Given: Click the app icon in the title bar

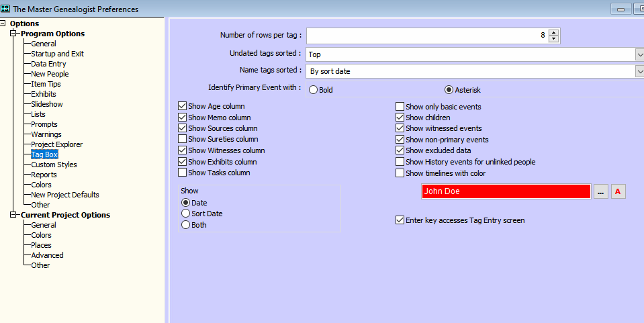Looking at the screenshot, I should pos(5,9).
